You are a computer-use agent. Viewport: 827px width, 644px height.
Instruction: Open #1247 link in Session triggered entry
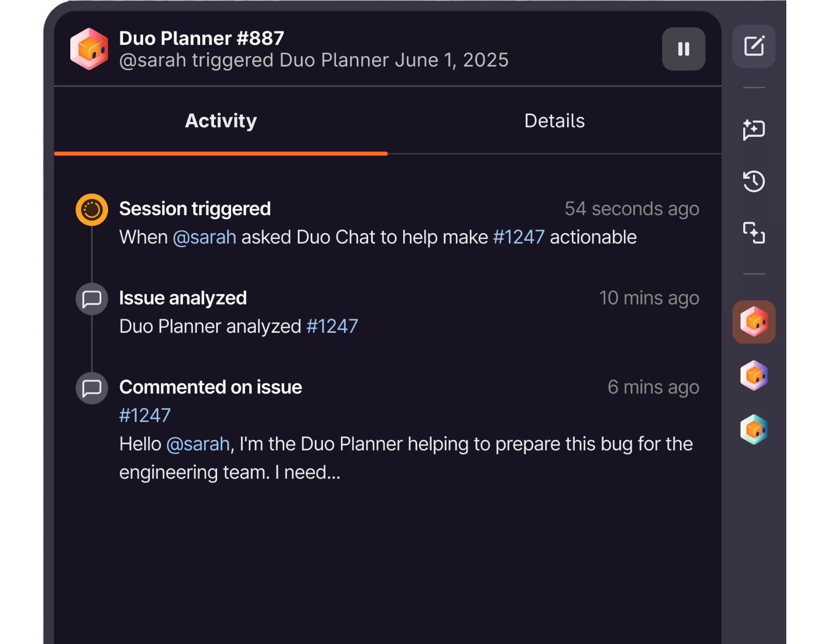point(518,237)
